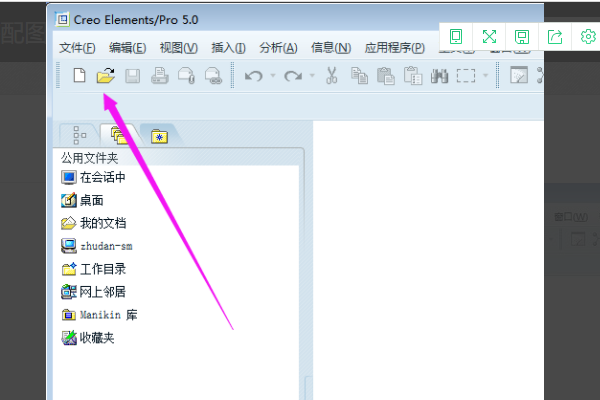Select the Manikin 库 entry
The image size is (600, 400).
point(99,315)
